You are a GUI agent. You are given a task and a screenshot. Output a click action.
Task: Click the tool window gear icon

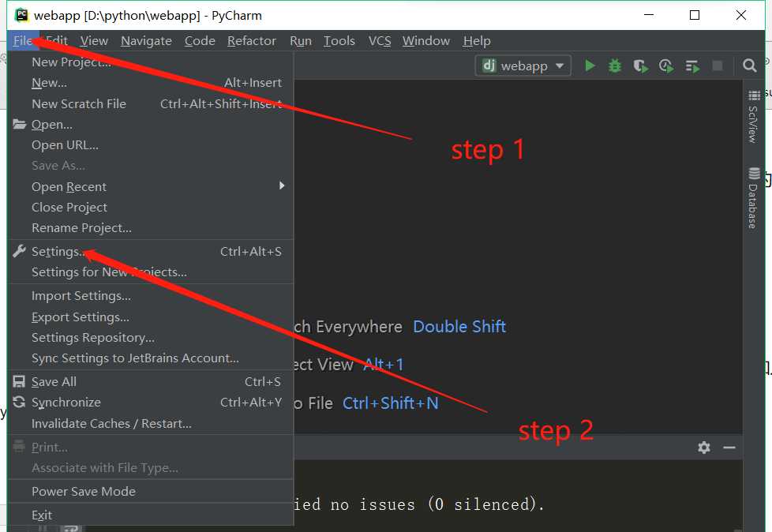[704, 448]
